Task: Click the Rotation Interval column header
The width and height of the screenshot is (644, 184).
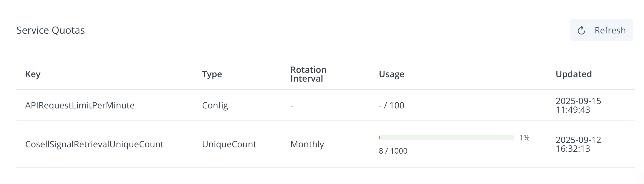Action: point(308,74)
